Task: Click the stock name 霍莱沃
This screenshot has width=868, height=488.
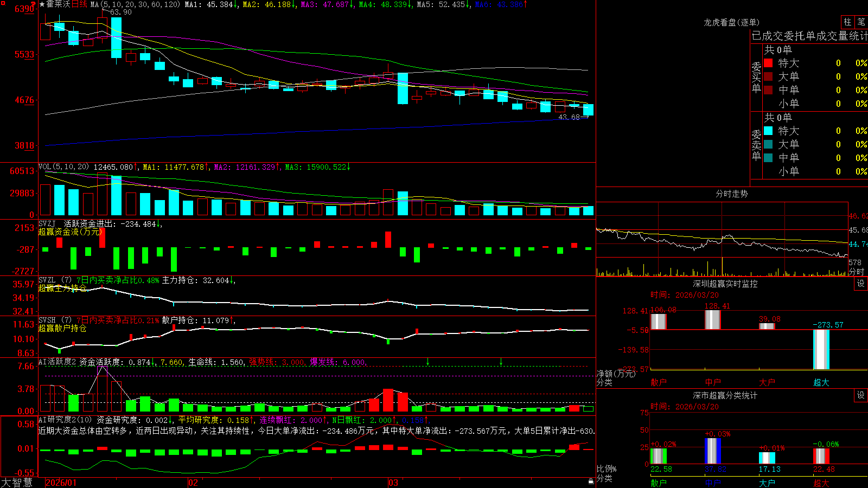Action: coord(59,4)
